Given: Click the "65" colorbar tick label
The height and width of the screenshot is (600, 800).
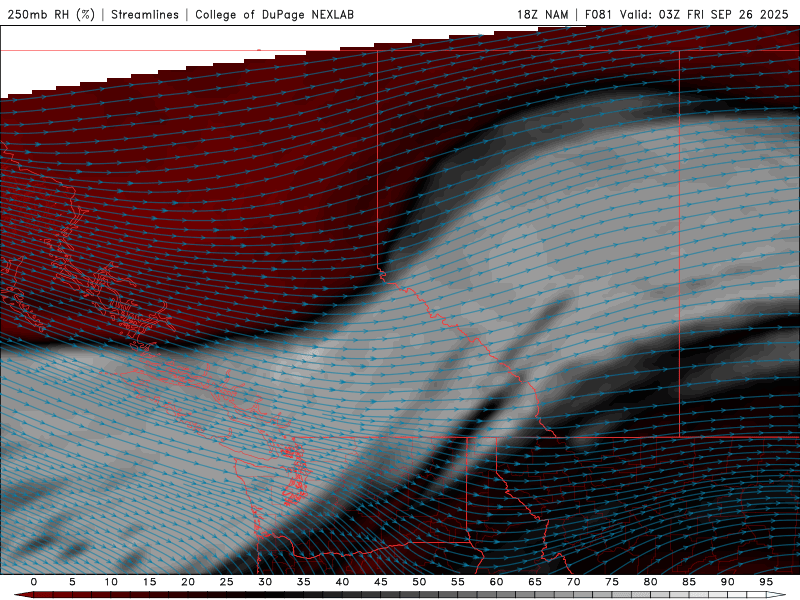Looking at the screenshot, I should point(535,582).
